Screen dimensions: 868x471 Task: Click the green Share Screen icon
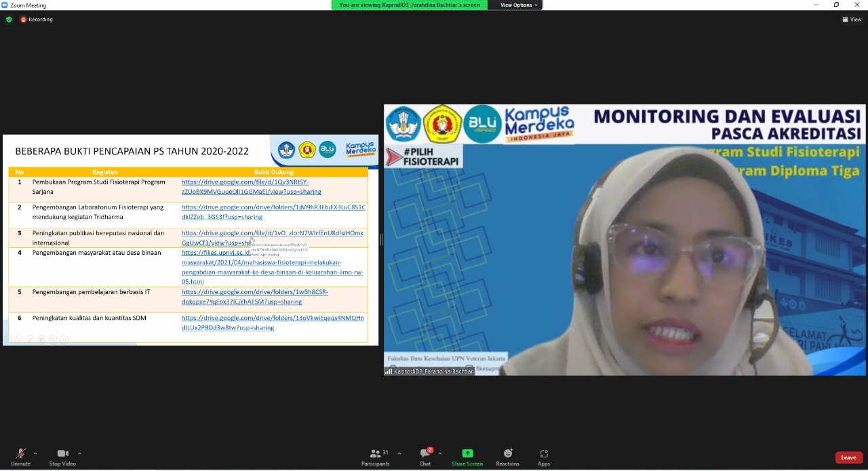(x=467, y=453)
